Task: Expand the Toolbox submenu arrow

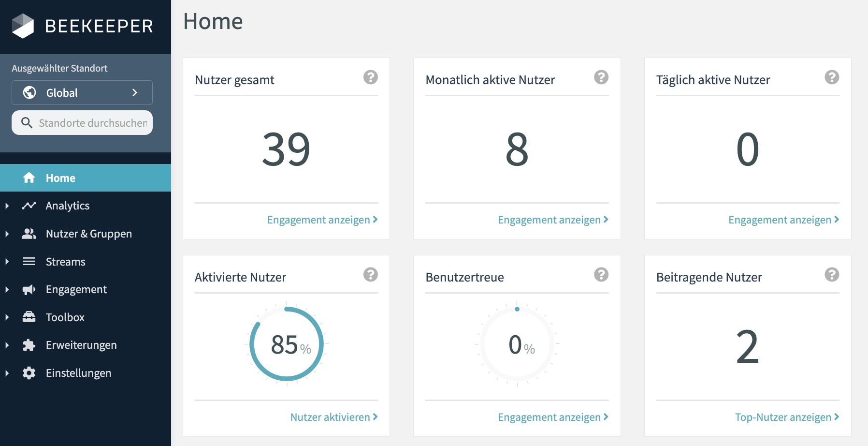Action: point(7,317)
